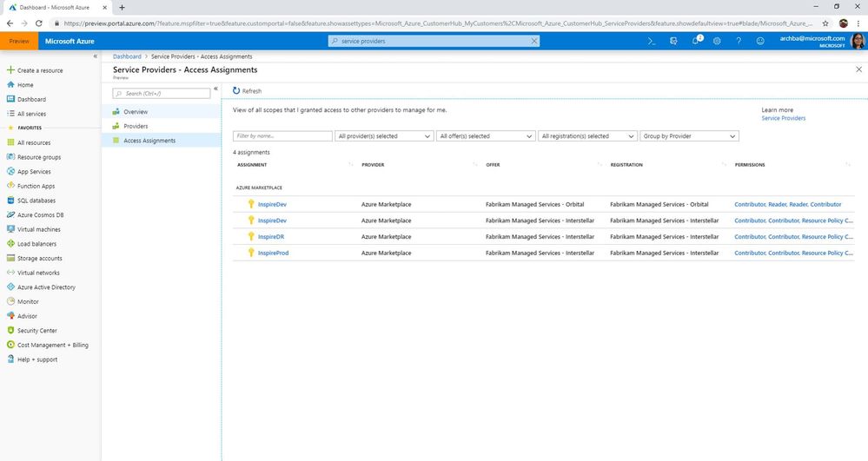Image resolution: width=868 pixels, height=461 pixels.
Task: Click Dashboard in breadcrumb
Action: coord(127,56)
